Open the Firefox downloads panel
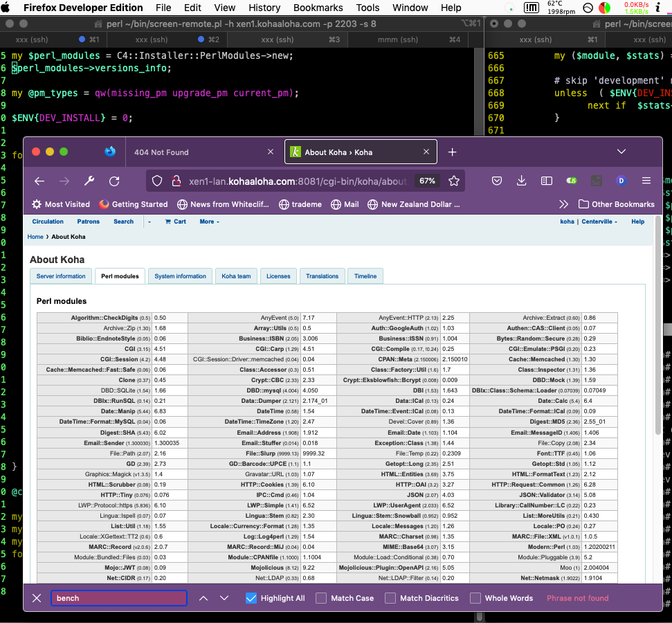The width and height of the screenshot is (672, 623). (522, 181)
